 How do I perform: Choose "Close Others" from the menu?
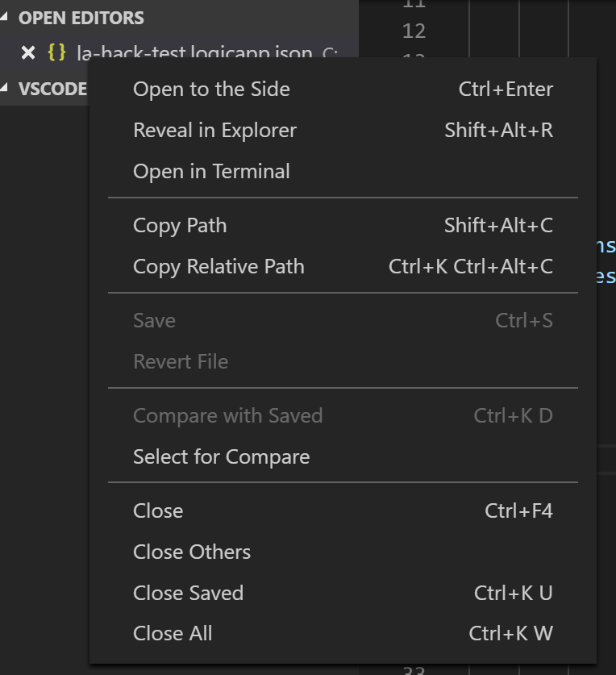pyautogui.click(x=191, y=552)
